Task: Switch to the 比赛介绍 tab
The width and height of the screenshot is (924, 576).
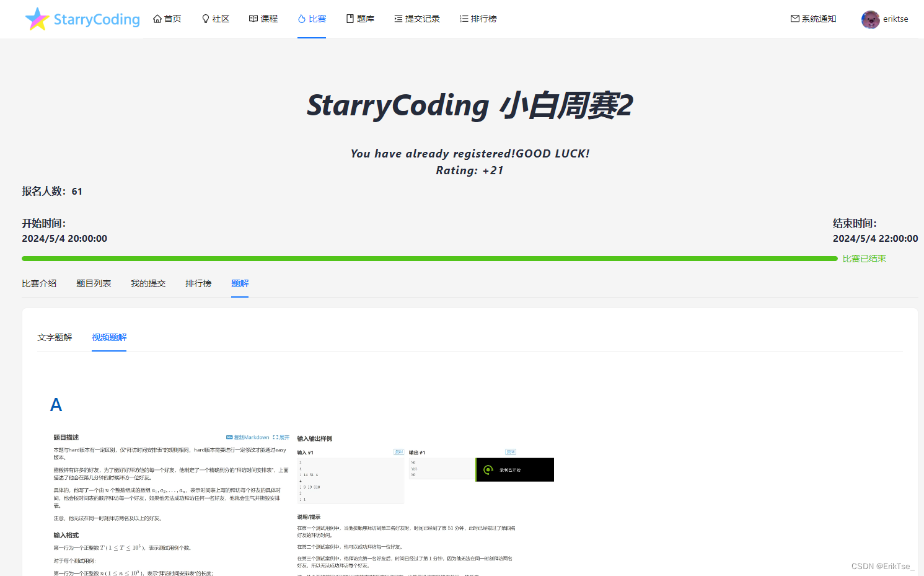Action: point(39,283)
